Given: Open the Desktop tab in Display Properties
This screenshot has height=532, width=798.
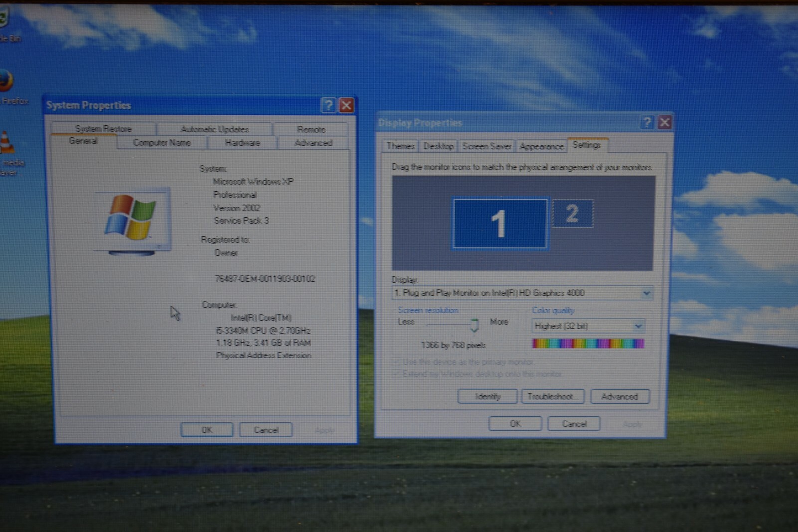Looking at the screenshot, I should pos(438,146).
